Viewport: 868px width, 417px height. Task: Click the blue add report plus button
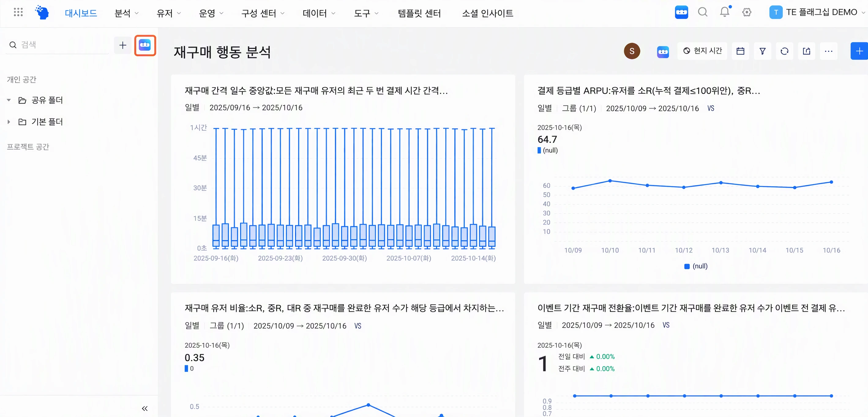click(x=859, y=51)
